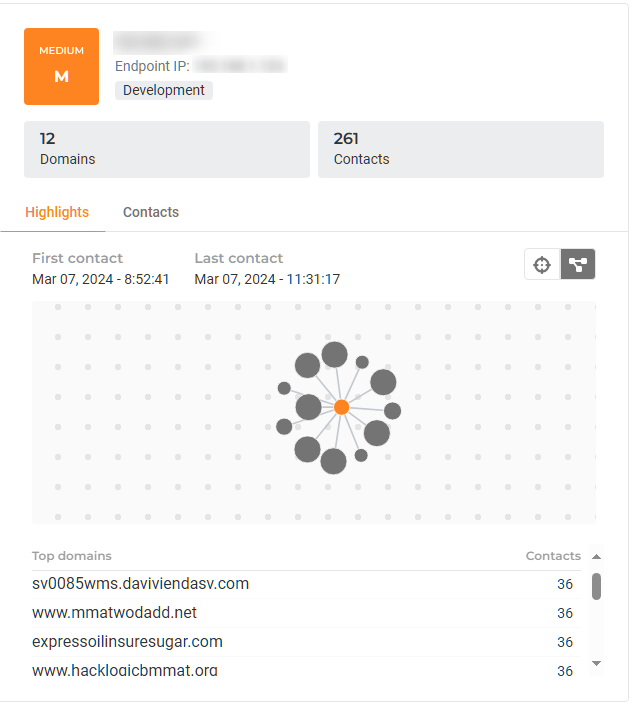Click the bottommost gray node in graph
632x711 pixels.
coord(333,461)
